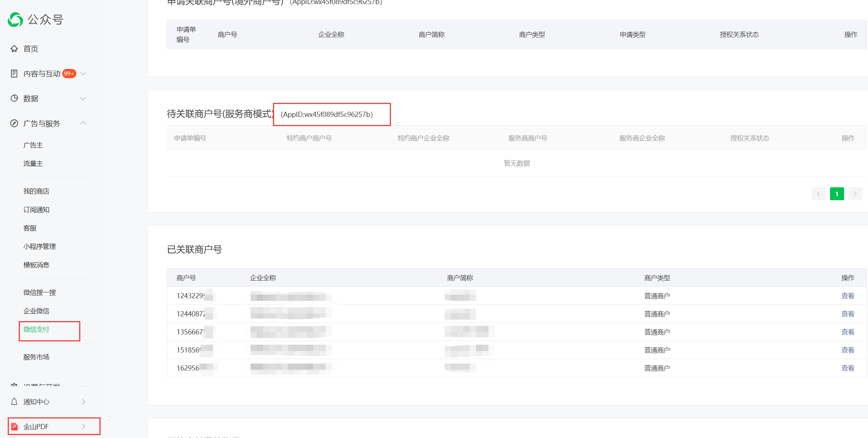The width and height of the screenshot is (868, 438).
Task: Click the 通知中心 bell icon
Action: click(x=14, y=401)
